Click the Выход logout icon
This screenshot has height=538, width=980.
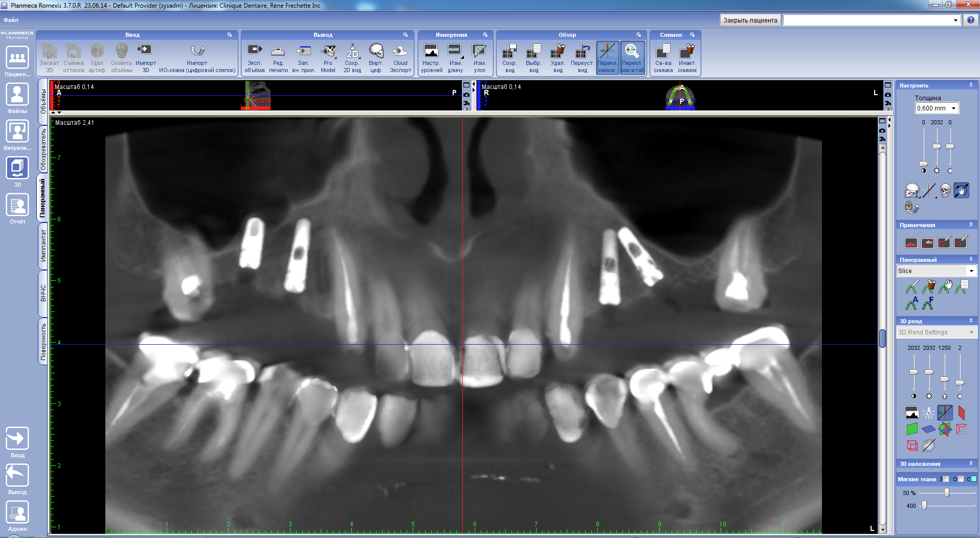[17, 476]
